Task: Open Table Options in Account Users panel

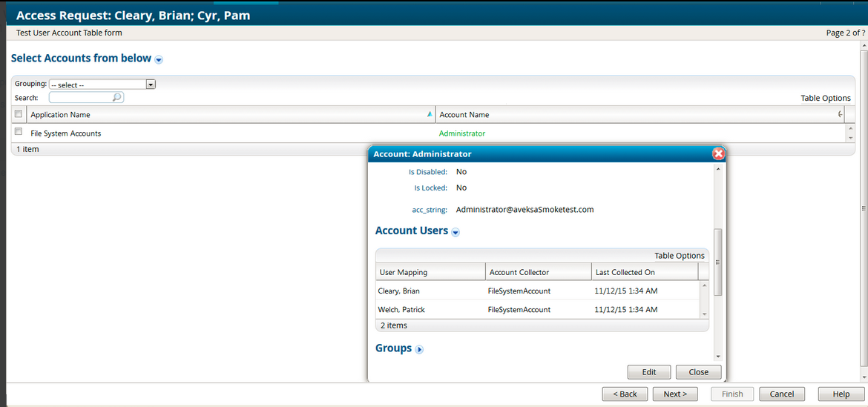Action: pos(679,256)
